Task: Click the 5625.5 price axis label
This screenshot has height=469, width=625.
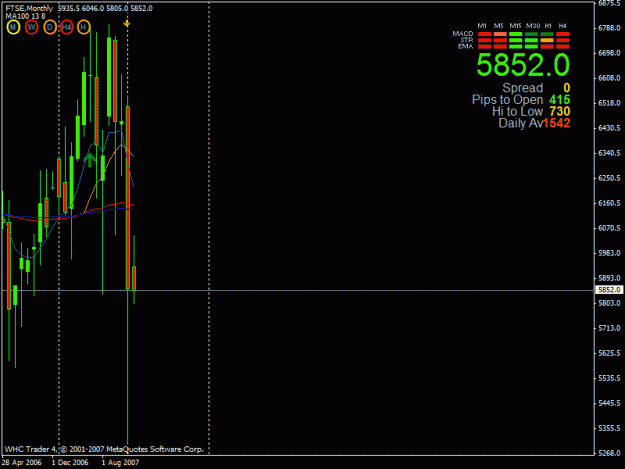Action: click(609, 353)
